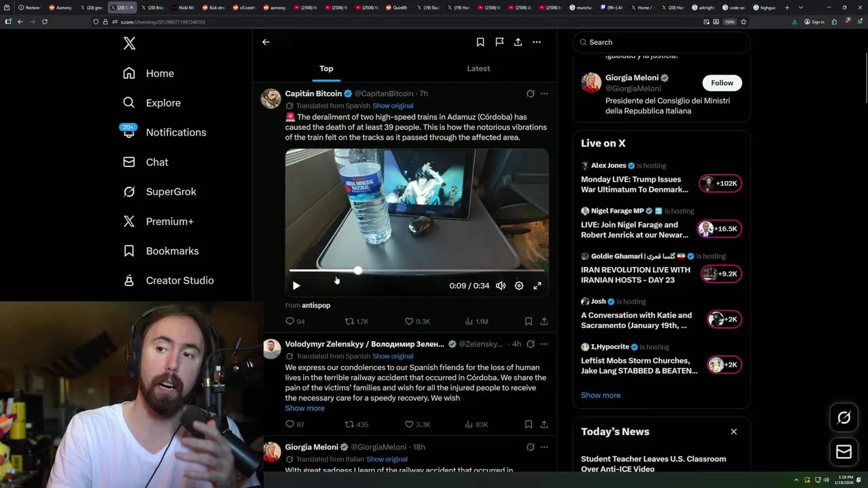
Task: Show original Italian for Meloni post
Action: click(x=387, y=460)
